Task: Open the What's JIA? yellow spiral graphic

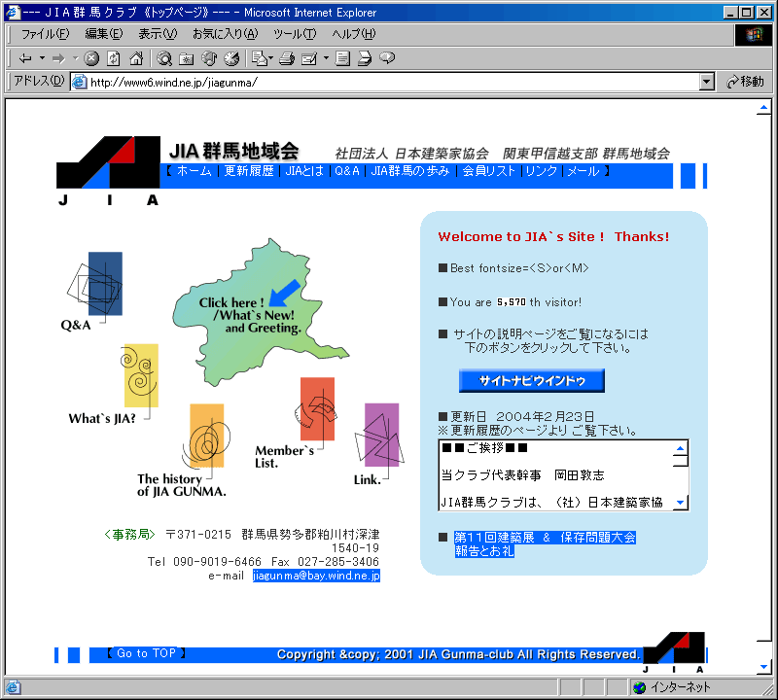Action: 140,375
